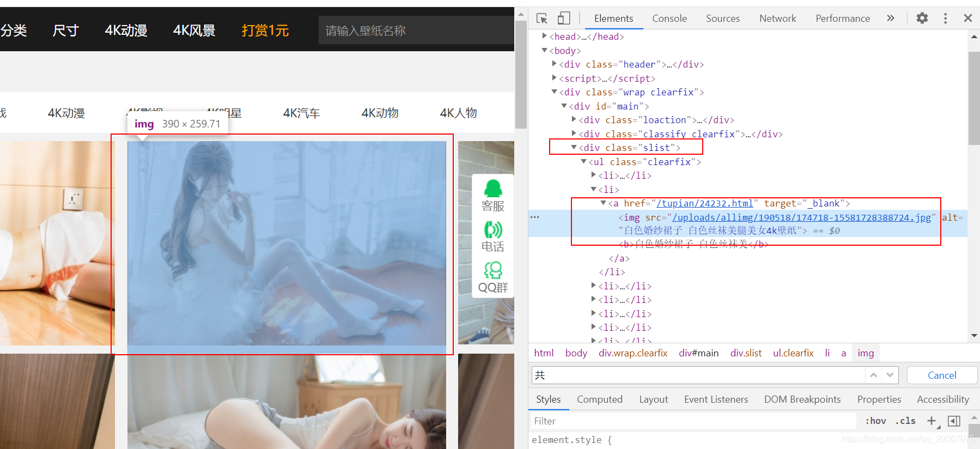
Task: Click the QQ群 group icon
Action: 493,277
